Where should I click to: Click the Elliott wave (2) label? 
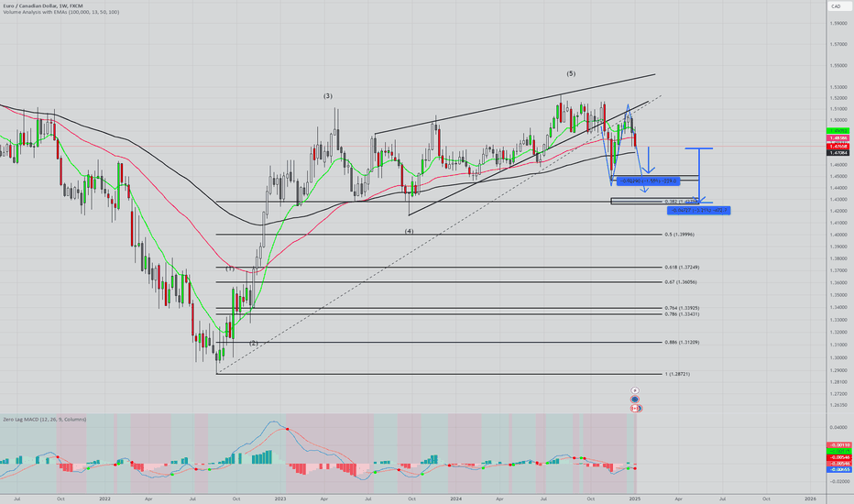pyautogui.click(x=254, y=344)
